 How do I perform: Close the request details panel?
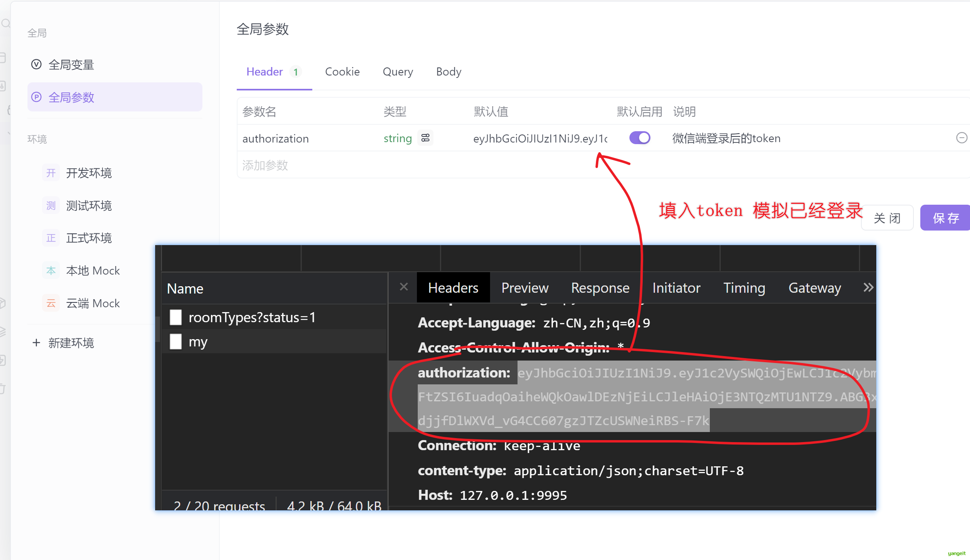[404, 287]
